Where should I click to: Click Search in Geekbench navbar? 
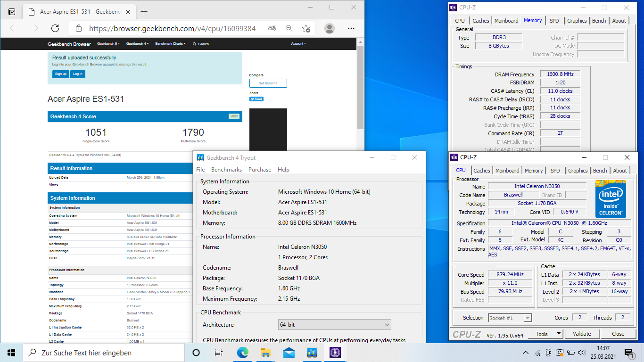click(201, 44)
